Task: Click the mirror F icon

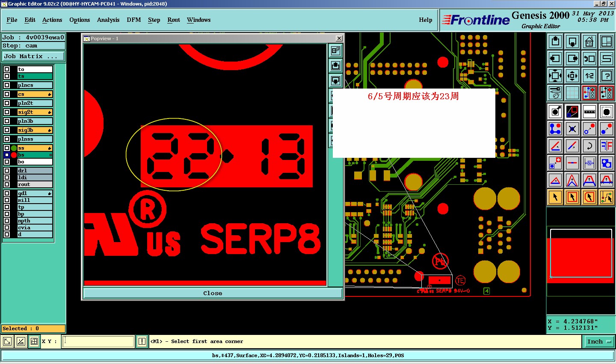Action: tap(607, 146)
